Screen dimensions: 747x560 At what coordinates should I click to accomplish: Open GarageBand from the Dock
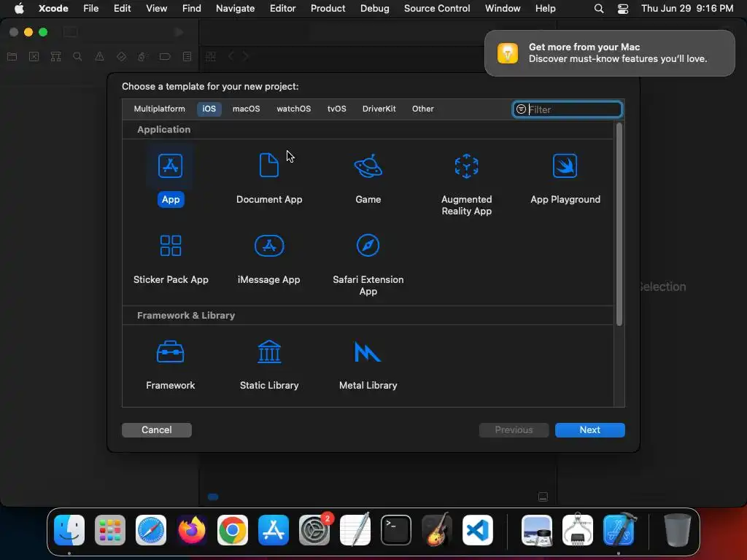[437, 530]
